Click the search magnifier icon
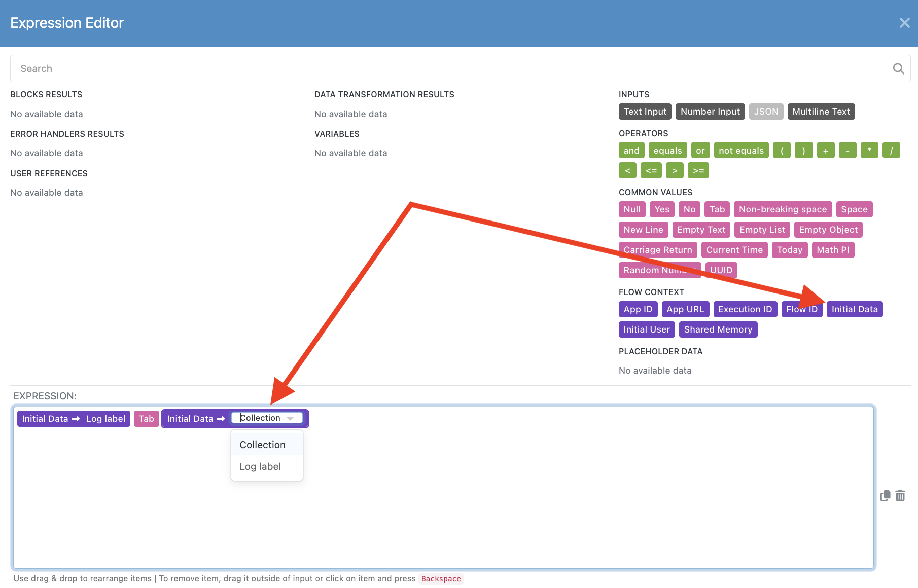Image resolution: width=918 pixels, height=588 pixels. [898, 68]
